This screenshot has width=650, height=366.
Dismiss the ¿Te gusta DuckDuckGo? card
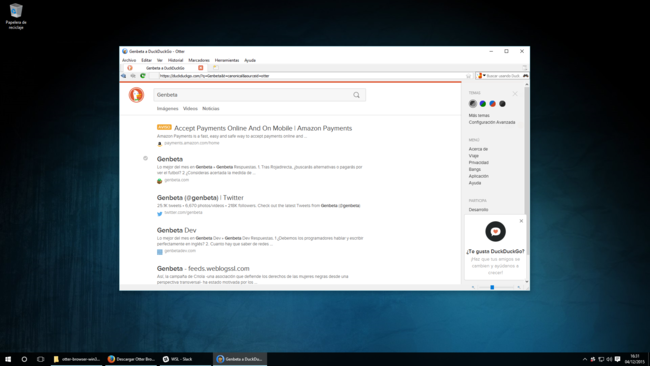coord(521,221)
